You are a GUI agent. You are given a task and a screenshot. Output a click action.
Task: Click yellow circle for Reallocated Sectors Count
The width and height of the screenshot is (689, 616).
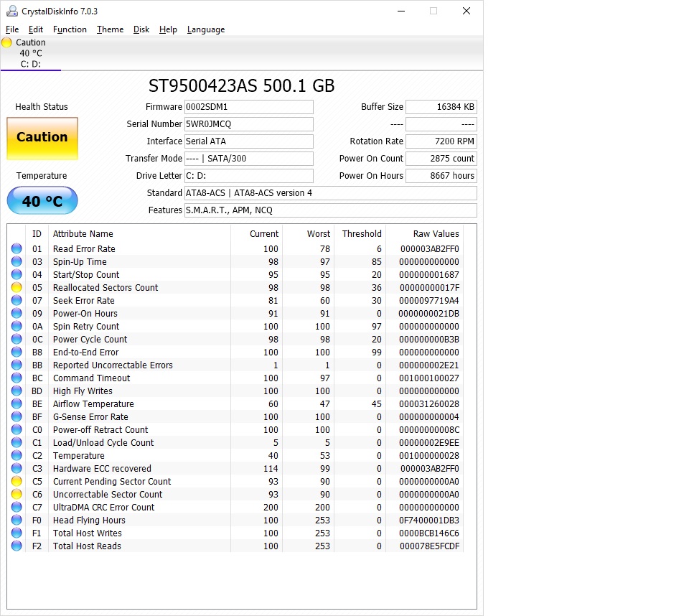point(17,287)
